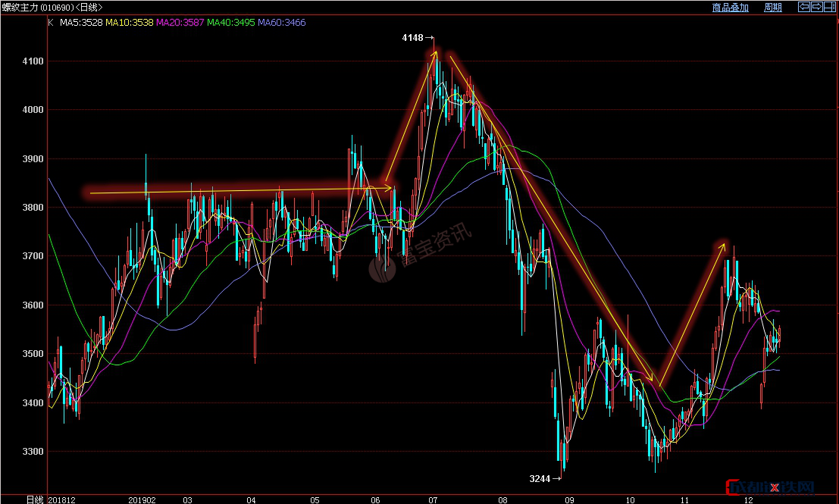The height and width of the screenshot is (504, 839).
Task: Select the MA10:3538 yellow indicator label
Action: coord(130,23)
